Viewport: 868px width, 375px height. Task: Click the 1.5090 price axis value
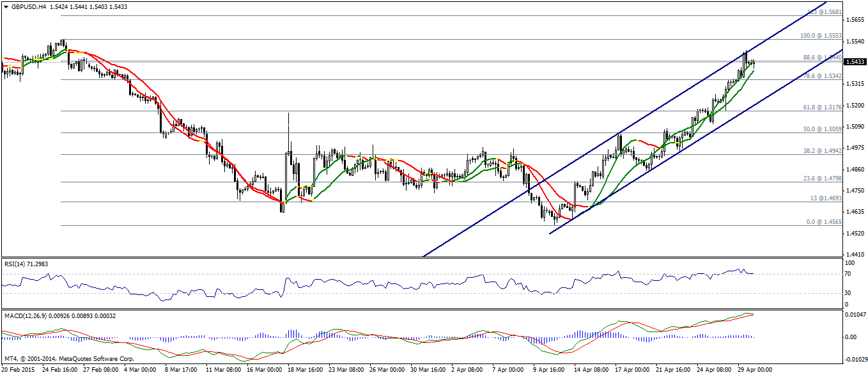tap(855, 127)
